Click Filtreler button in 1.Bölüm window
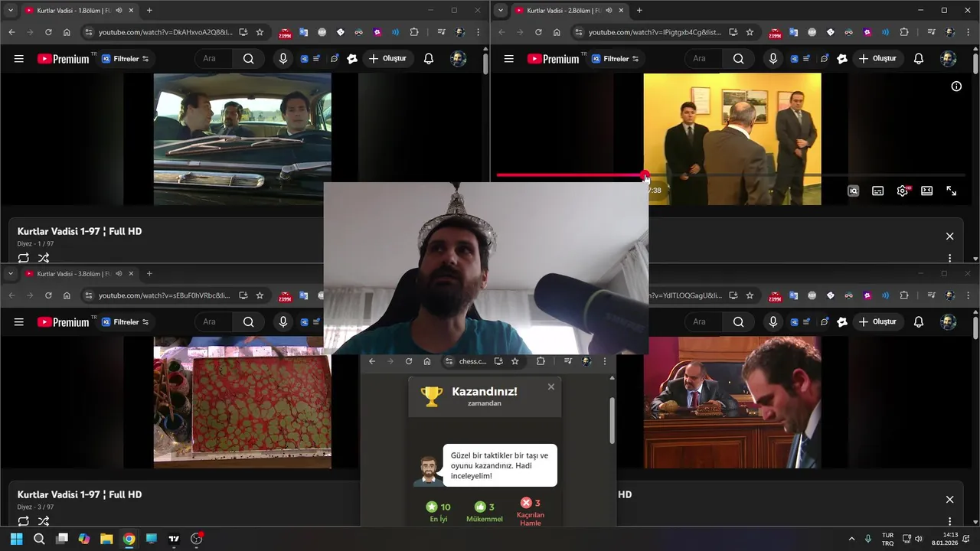980x551 pixels. (x=126, y=59)
